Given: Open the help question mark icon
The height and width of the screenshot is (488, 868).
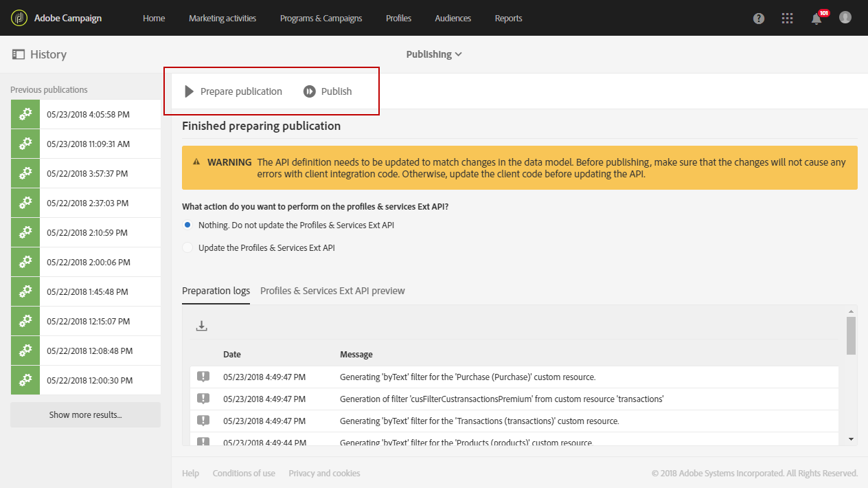Looking at the screenshot, I should [759, 19].
